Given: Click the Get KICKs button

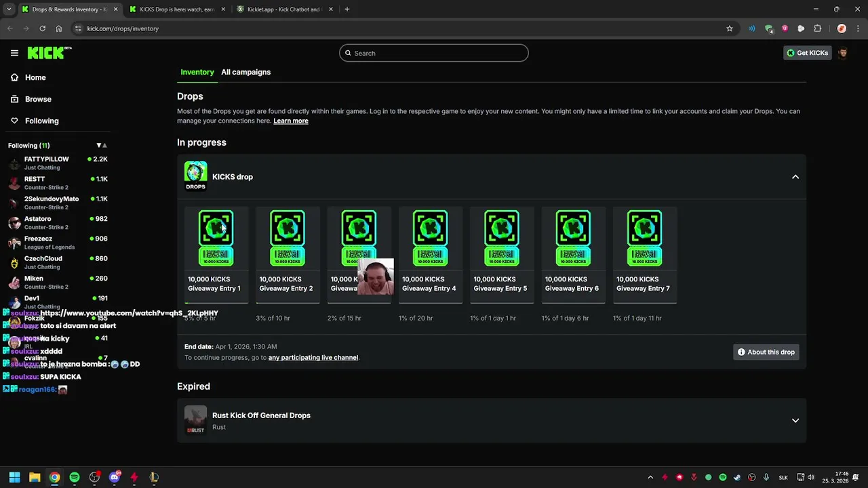Looking at the screenshot, I should coord(807,53).
